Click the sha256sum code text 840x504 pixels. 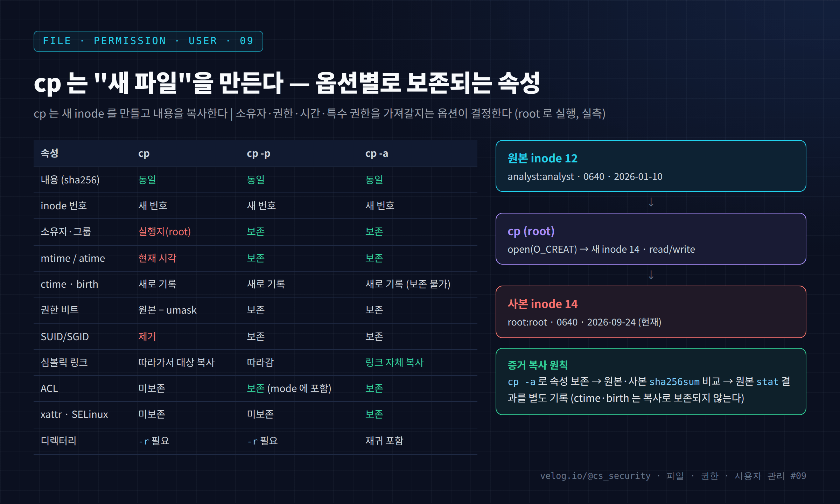click(x=674, y=381)
